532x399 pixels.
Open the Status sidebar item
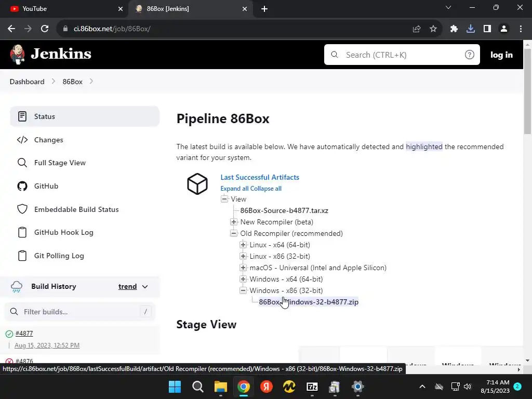click(85, 116)
